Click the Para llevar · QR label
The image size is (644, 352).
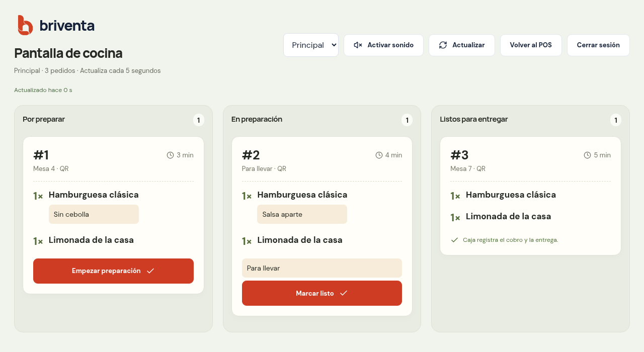point(264,168)
